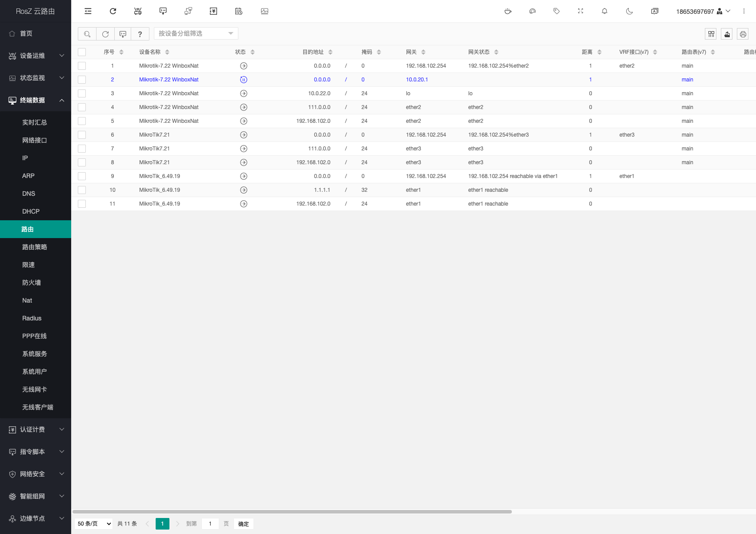
Task: Click the search icon above the table
Action: click(87, 34)
